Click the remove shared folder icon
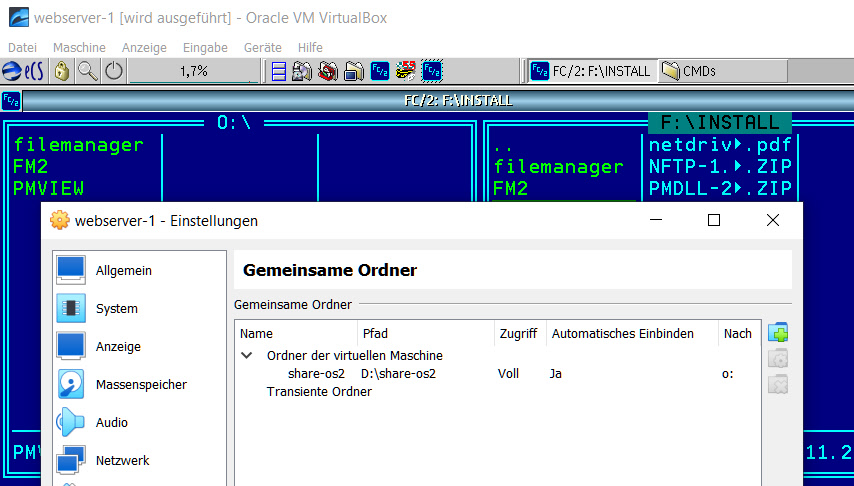This screenshot has height=486, width=854. (x=778, y=385)
